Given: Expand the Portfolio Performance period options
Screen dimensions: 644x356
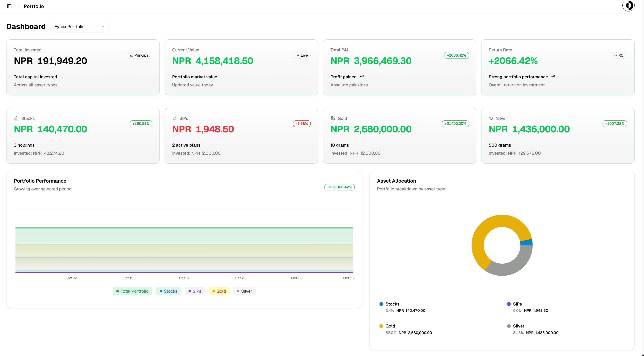Looking at the screenshot, I should click(x=339, y=187).
